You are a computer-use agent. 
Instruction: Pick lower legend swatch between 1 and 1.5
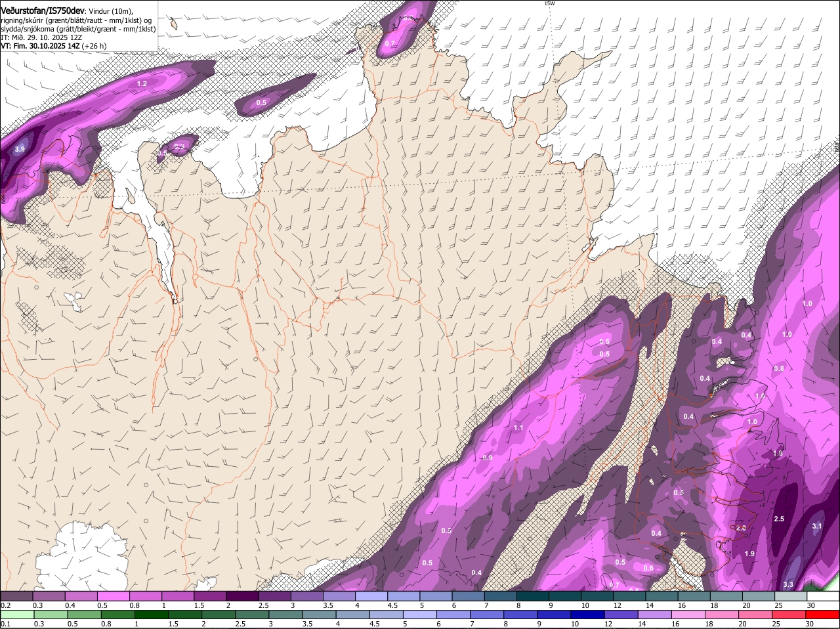point(152,615)
